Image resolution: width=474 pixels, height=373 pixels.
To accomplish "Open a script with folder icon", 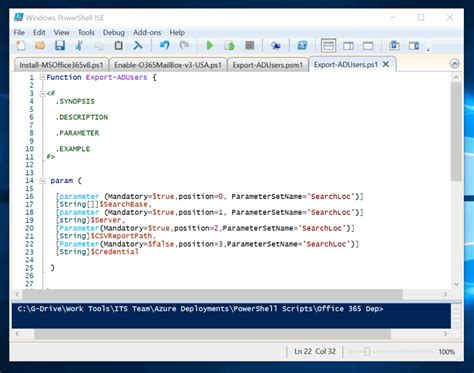I will point(40,45).
